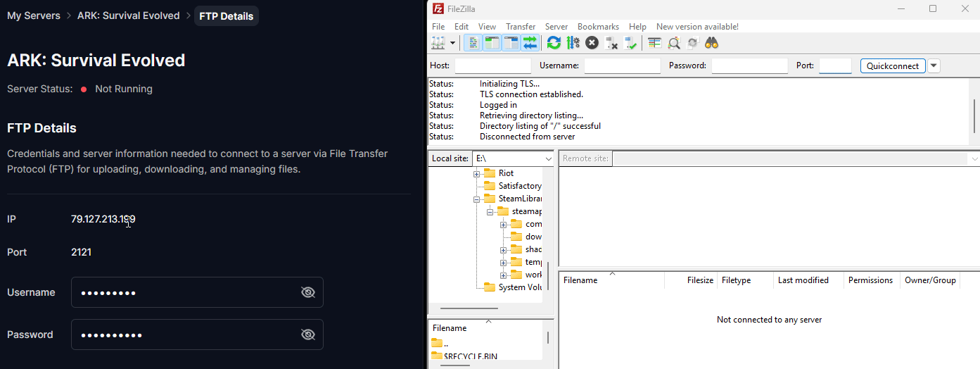Focus the FileZilla Username quickconnect field

[x=622, y=65]
